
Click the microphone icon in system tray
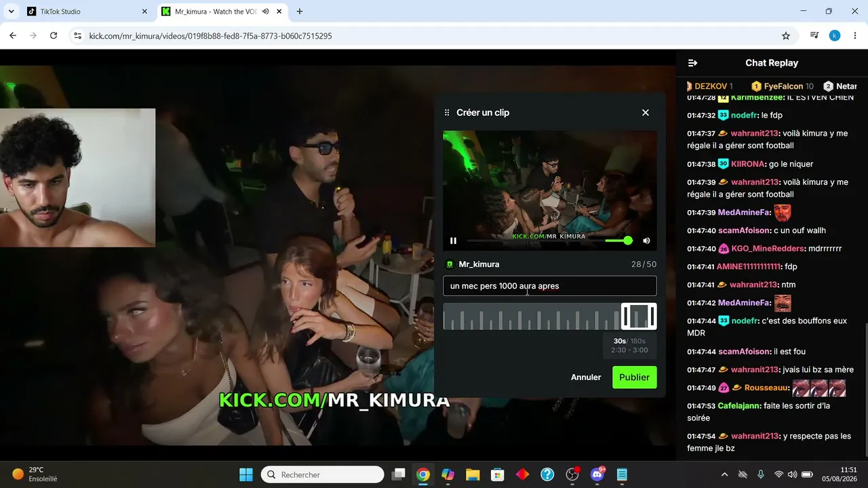point(761,474)
